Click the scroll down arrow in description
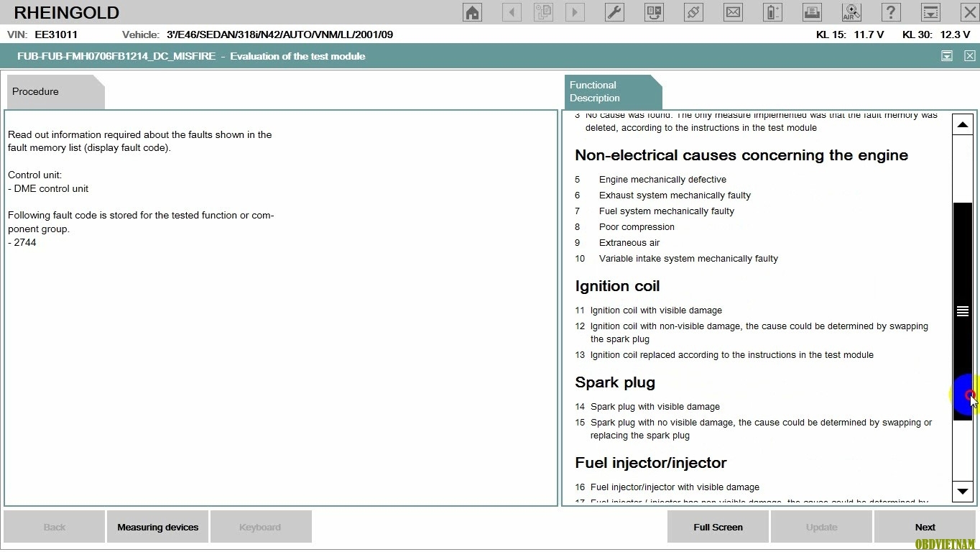Viewport: 980px width, 552px height. (963, 492)
